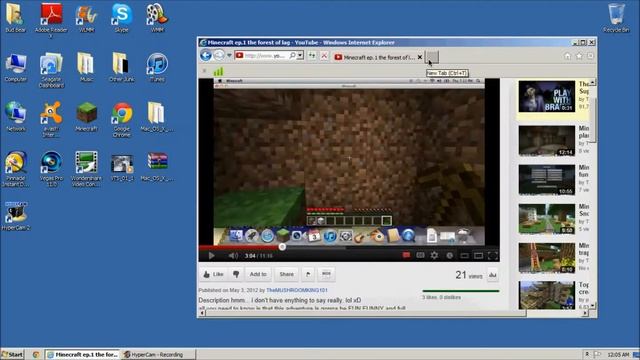Viewport: 640px width, 360px height.
Task: Flag the video as inappropriate
Action: (x=308, y=274)
